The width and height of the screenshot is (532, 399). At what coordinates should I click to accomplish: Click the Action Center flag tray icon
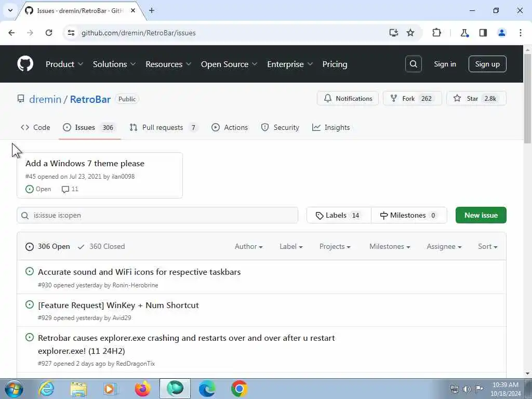click(479, 389)
